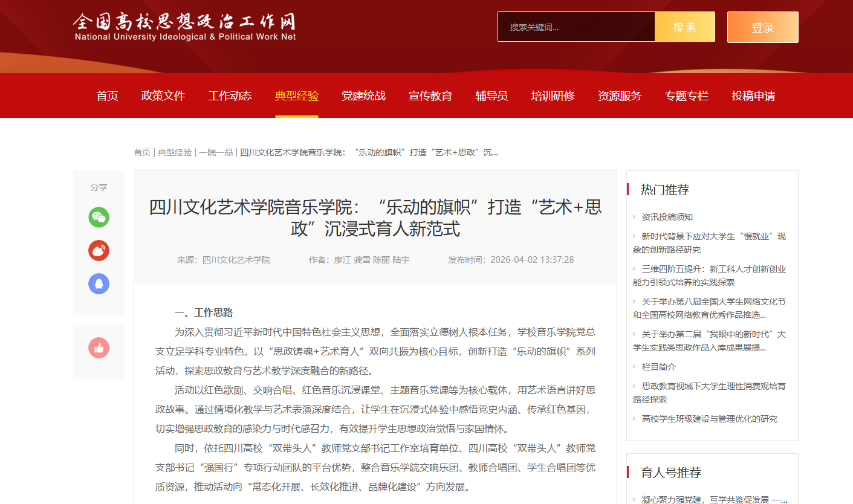Screen dimensions: 853x504
Task: Click the 搜索 search button
Action: click(x=684, y=27)
